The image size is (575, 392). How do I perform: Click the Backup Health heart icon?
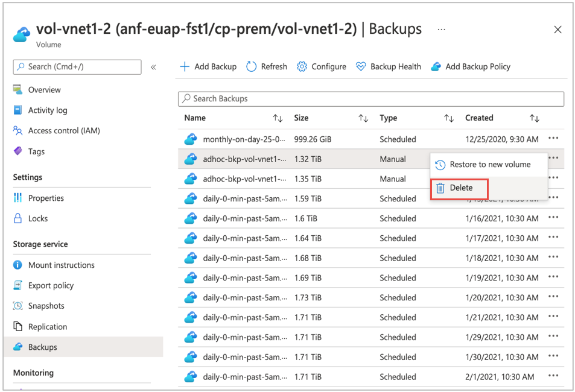[x=361, y=66]
